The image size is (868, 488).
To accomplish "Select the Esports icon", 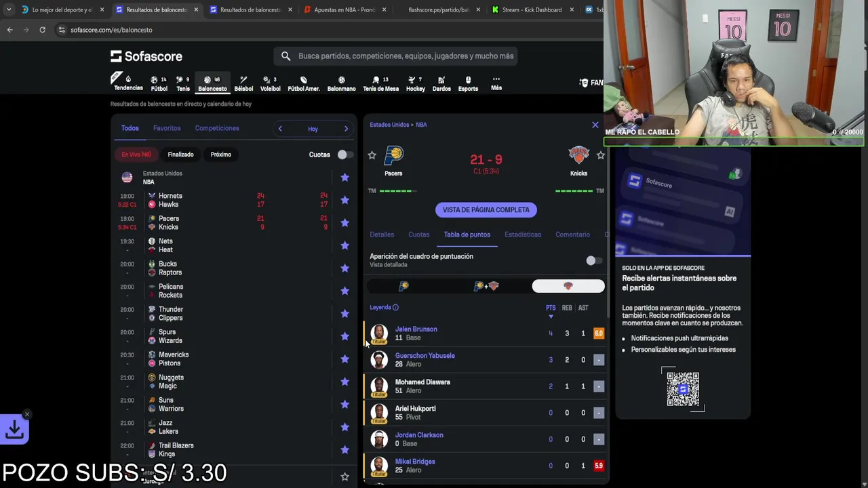I will (x=468, y=83).
